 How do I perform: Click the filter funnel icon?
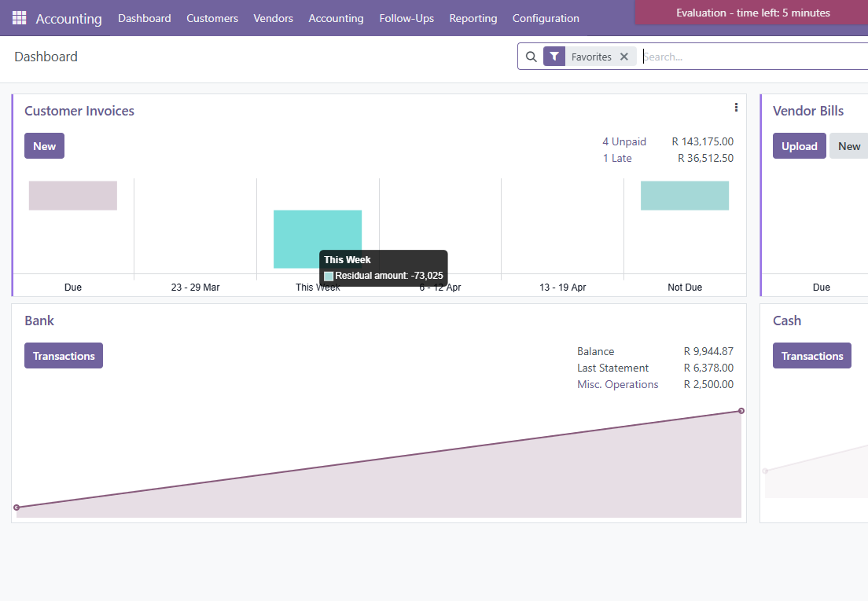point(554,57)
